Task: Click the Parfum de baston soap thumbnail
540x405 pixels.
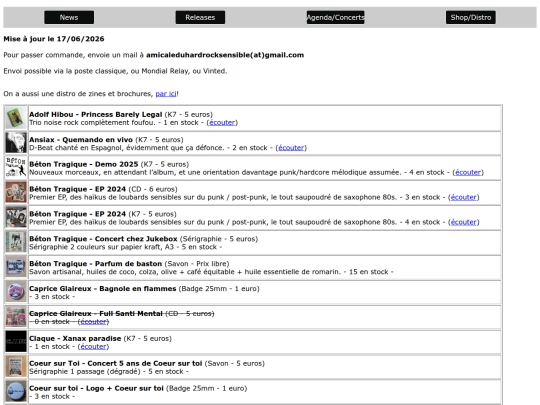Action: pos(16,267)
